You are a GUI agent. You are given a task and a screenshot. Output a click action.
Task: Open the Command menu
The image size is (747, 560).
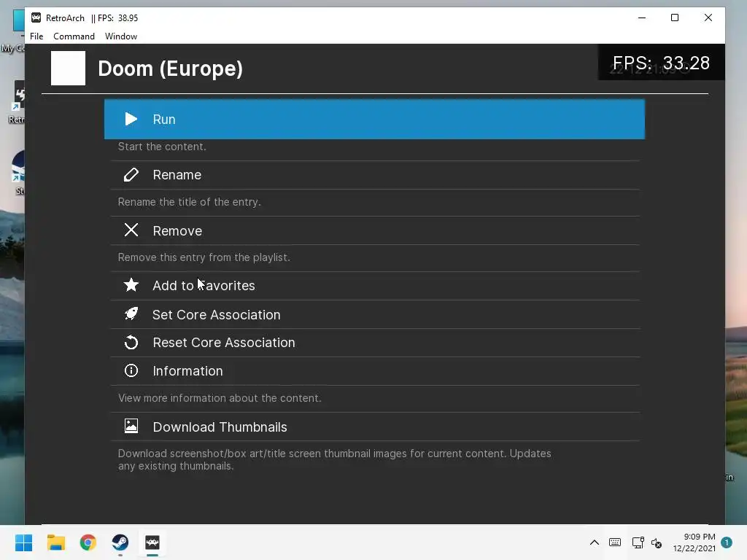tap(74, 36)
